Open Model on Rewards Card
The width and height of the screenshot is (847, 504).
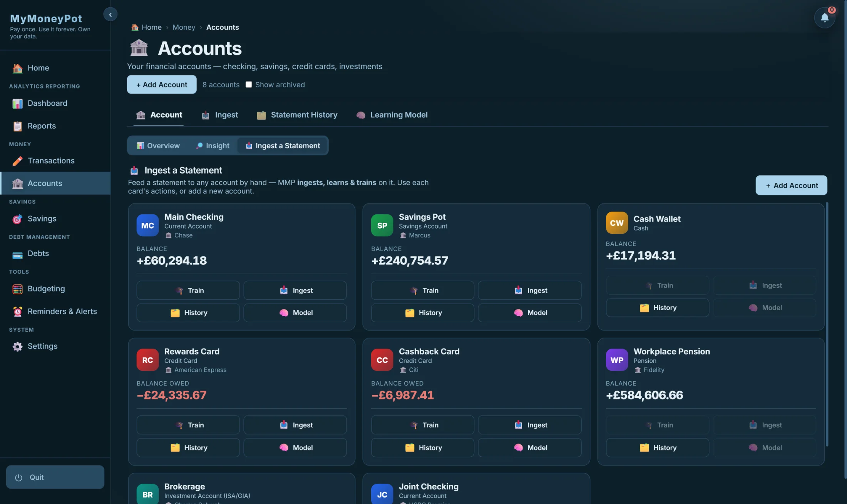click(x=295, y=448)
